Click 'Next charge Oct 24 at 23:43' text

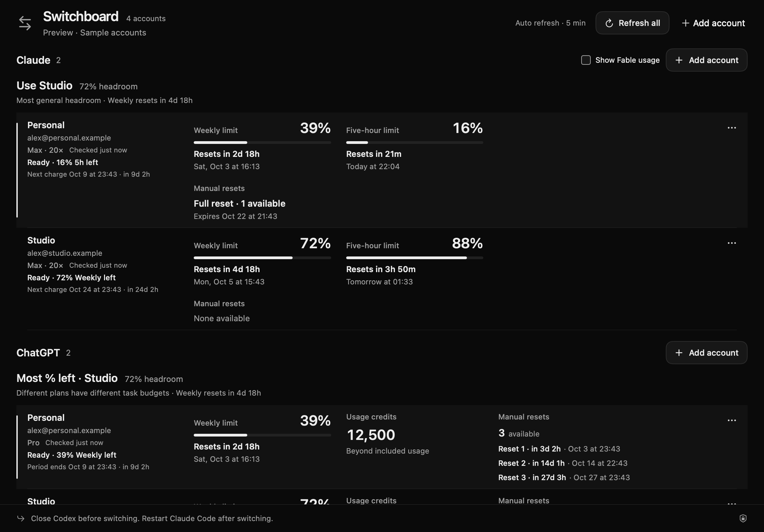point(74,290)
